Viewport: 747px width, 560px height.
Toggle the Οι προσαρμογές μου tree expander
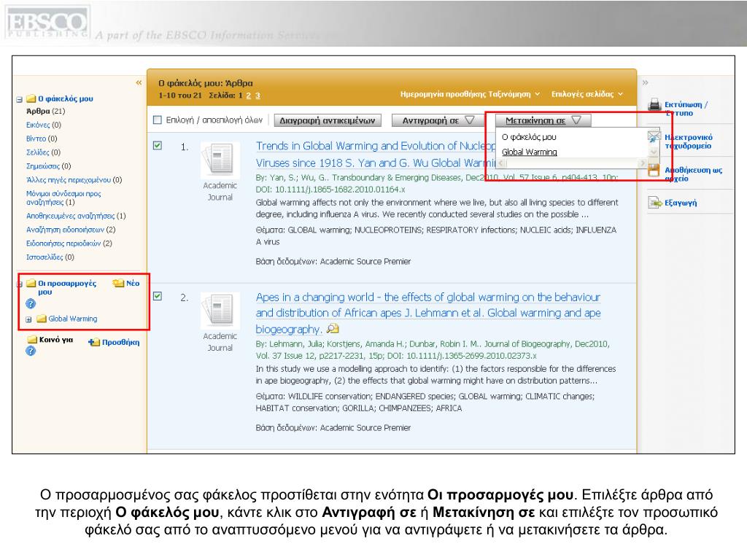coord(20,284)
